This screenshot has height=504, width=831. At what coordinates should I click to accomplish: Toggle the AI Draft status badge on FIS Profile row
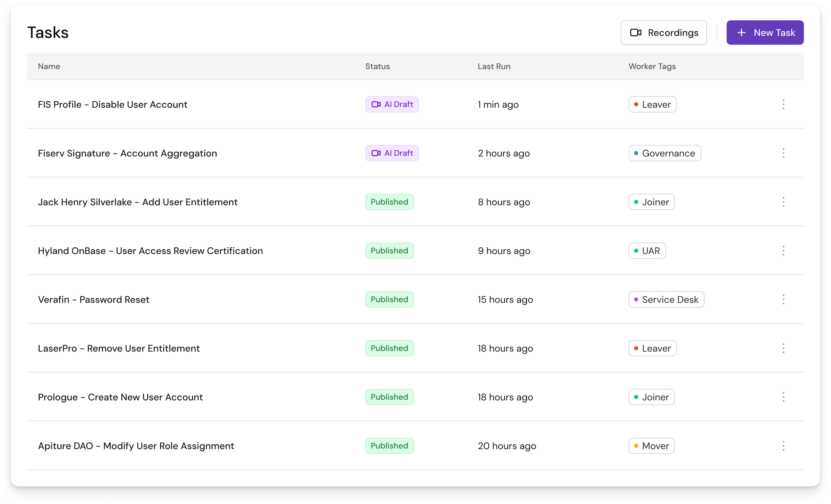pos(392,104)
